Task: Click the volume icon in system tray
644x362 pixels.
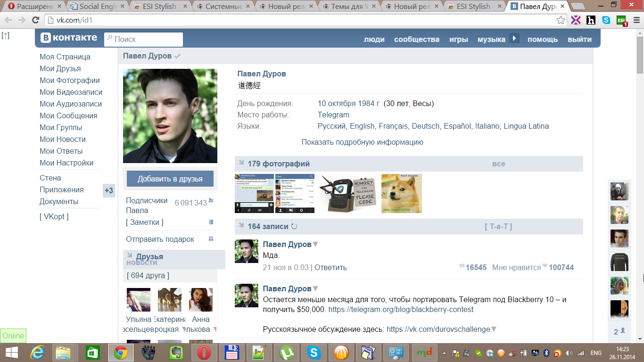Action: [569, 353]
